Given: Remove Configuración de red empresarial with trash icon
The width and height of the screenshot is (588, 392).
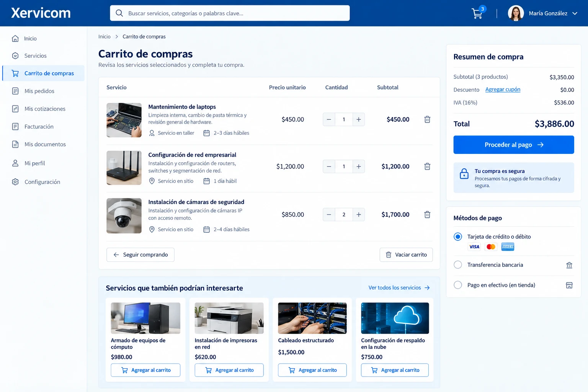Looking at the screenshot, I should [x=427, y=167].
